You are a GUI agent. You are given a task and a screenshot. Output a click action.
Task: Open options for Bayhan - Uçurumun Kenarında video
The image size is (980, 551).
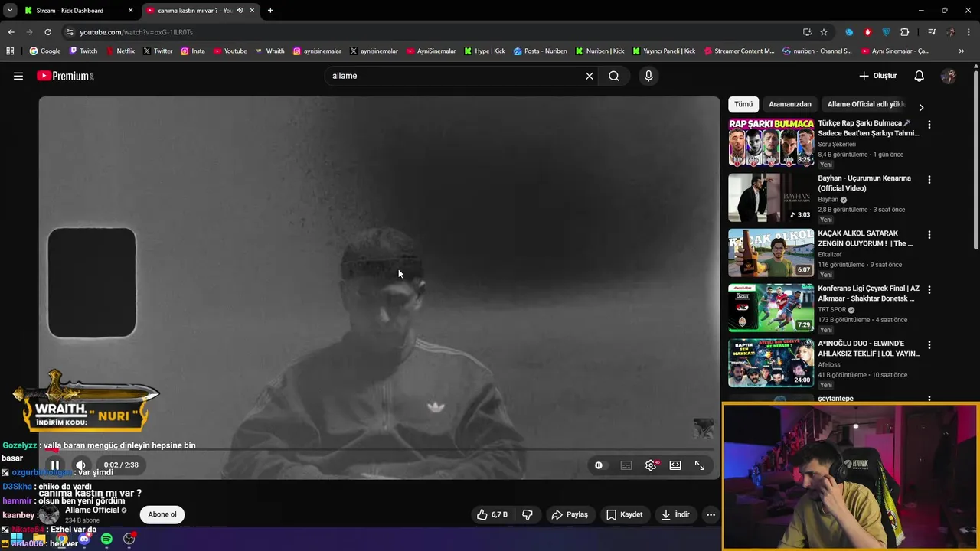(929, 180)
